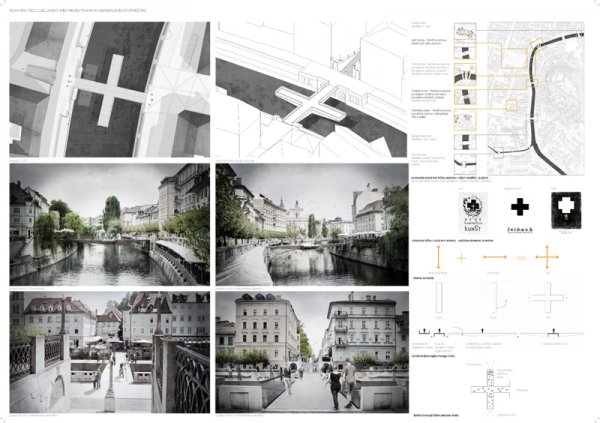Image resolution: width=600 pixels, height=423 pixels.
Task: Open the river photo showing the church
Action: point(311,225)
